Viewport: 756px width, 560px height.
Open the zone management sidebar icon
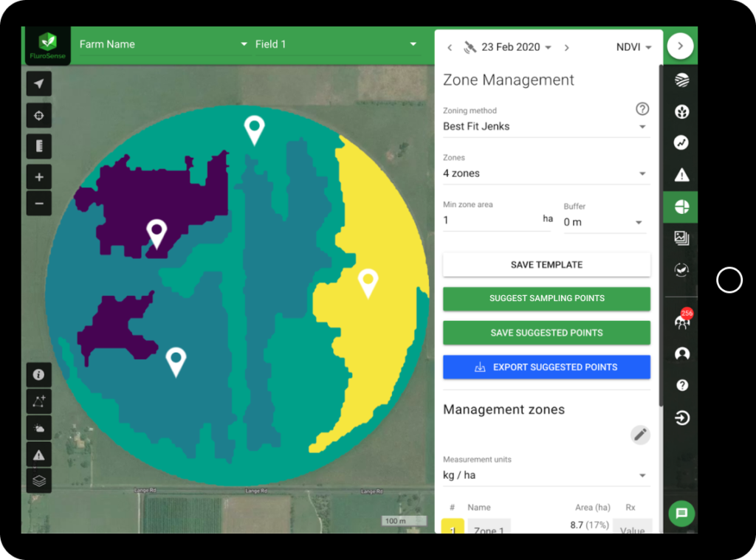pyautogui.click(x=681, y=207)
